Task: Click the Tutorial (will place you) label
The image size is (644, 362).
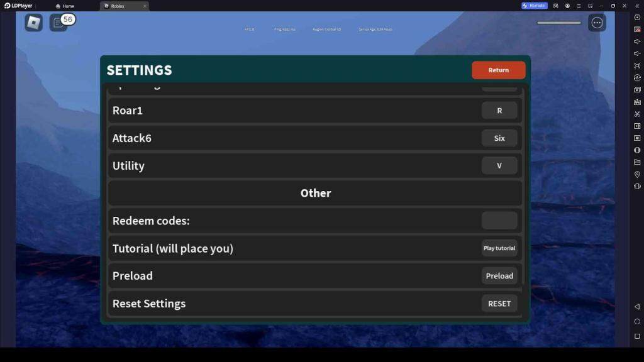Action: [173, 248]
